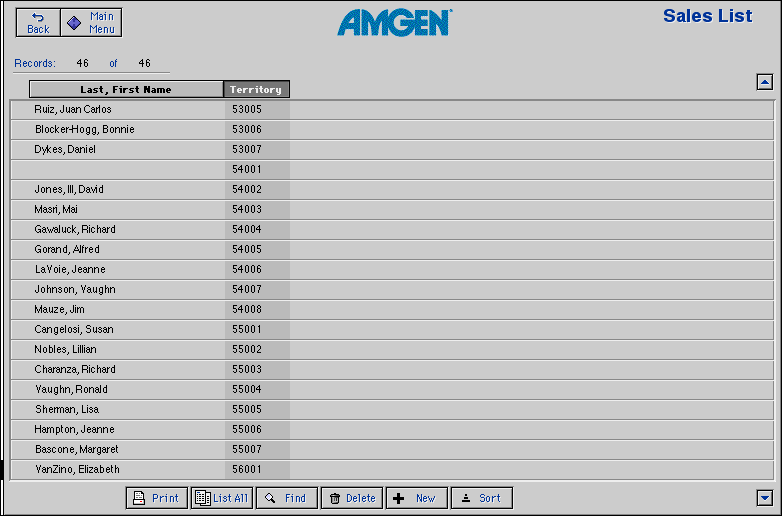782x516 pixels.
Task: Click territory value 54006
Action: coord(247,269)
